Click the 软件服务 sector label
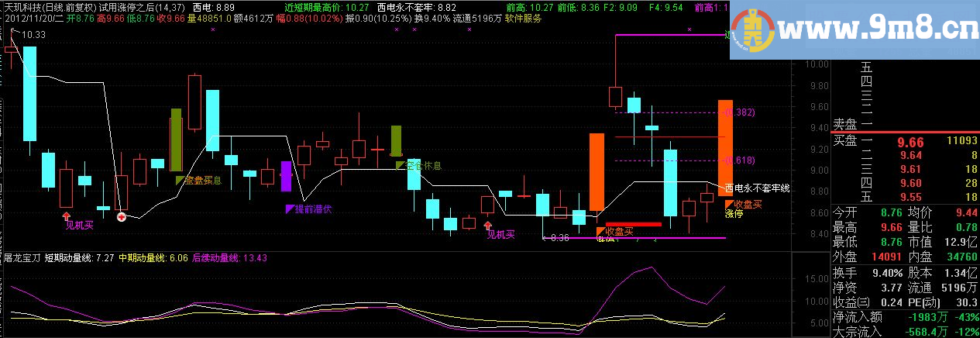The height and width of the screenshot is (338, 980). coord(523,17)
